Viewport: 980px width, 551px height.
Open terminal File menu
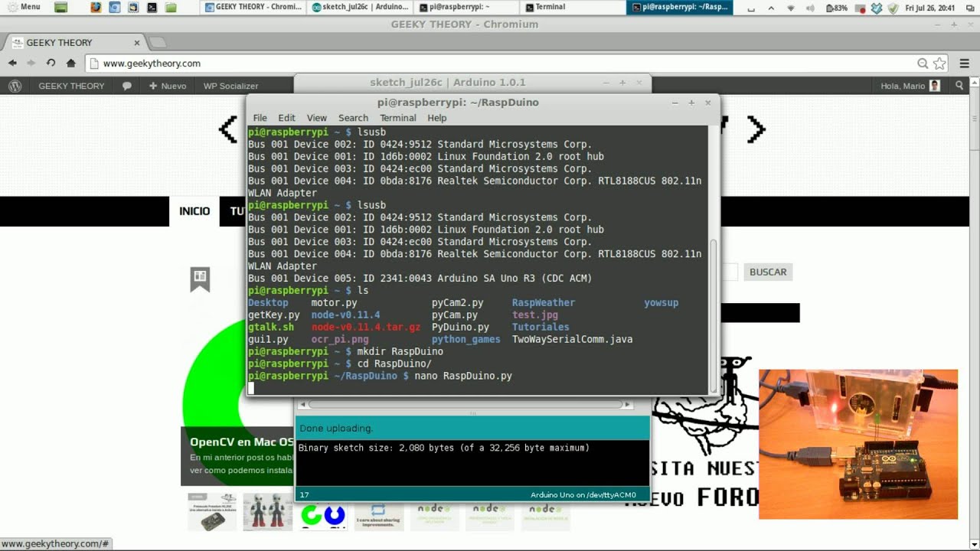[260, 118]
